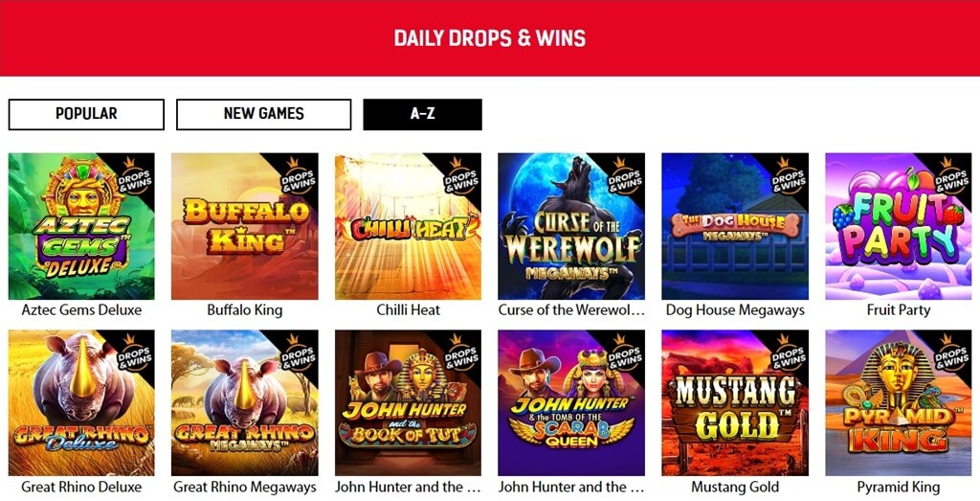The width and height of the screenshot is (980, 501).
Task: Click John Hunter Scarab Queen thumbnail
Action: (x=571, y=402)
